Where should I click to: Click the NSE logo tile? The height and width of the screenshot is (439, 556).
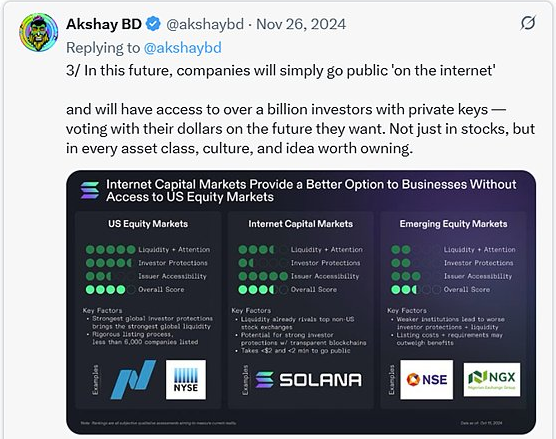pyautogui.click(x=427, y=380)
